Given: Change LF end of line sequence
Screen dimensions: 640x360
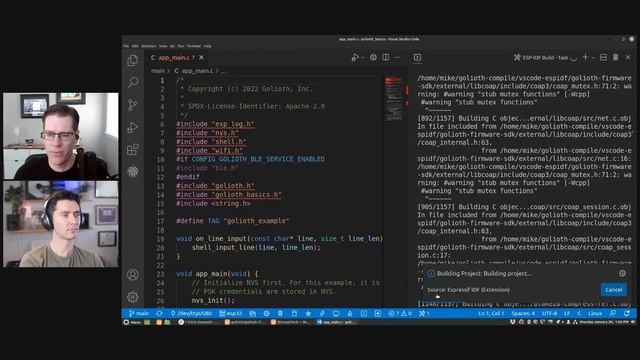Looking at the screenshot, I should [x=567, y=313].
